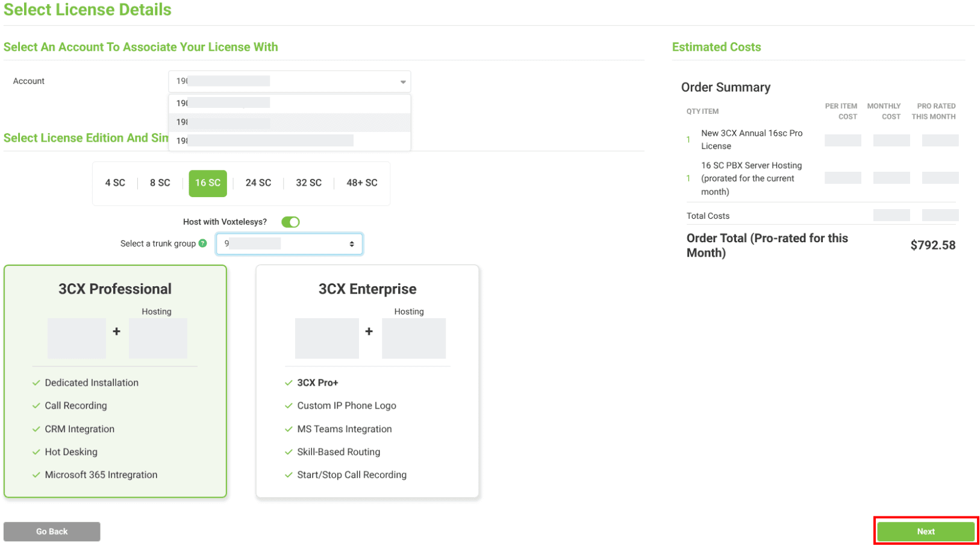Select the 16 SC license size

click(x=208, y=183)
